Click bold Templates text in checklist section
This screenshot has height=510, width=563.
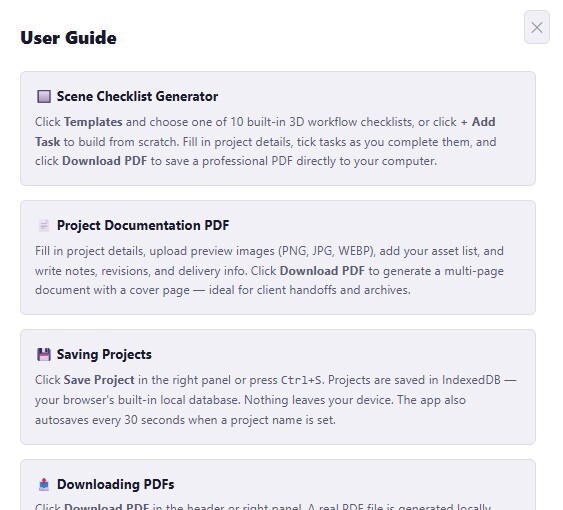pyautogui.click(x=93, y=122)
